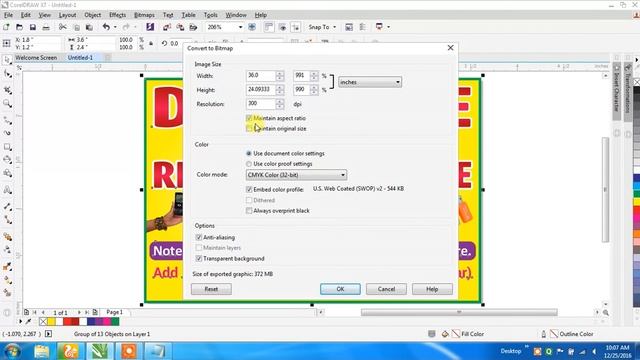Select the Polygon tool in toolbox
The height and width of the screenshot is (360, 640).
[x=7, y=173]
